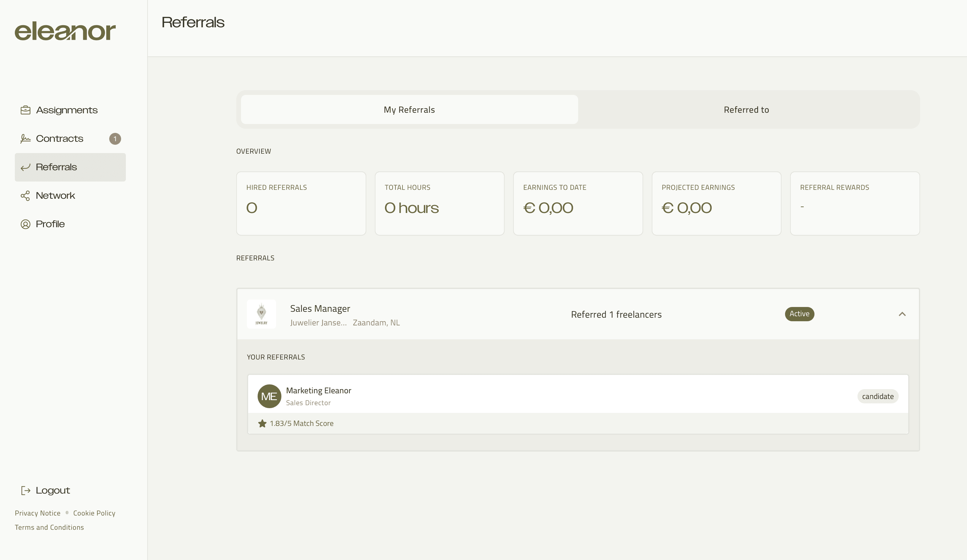Open Profile in the sidebar
The width and height of the screenshot is (967, 560).
coord(70,224)
